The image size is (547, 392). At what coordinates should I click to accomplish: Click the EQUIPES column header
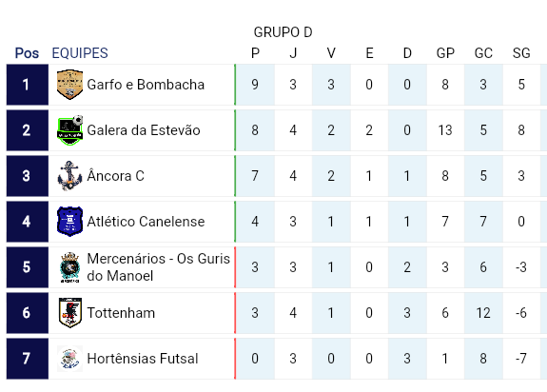coord(80,53)
